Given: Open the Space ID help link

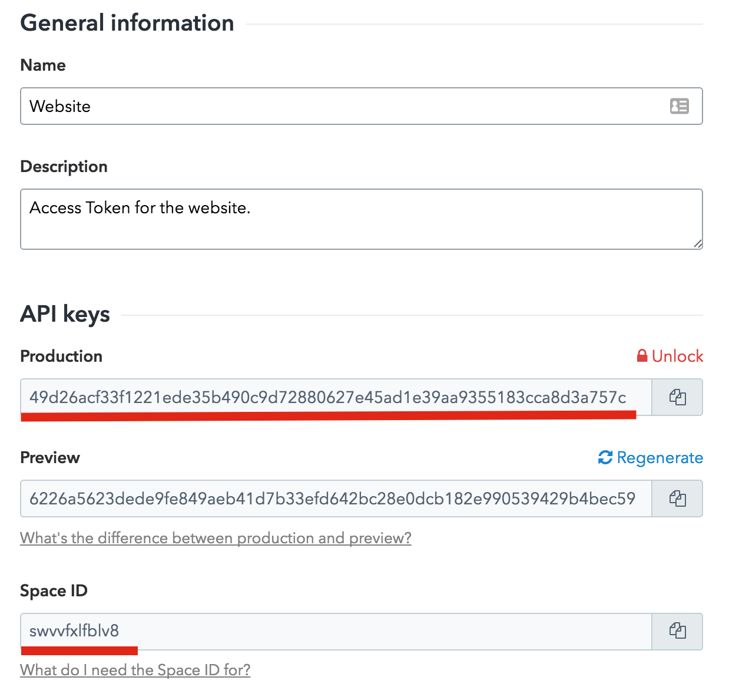Looking at the screenshot, I should (x=135, y=670).
